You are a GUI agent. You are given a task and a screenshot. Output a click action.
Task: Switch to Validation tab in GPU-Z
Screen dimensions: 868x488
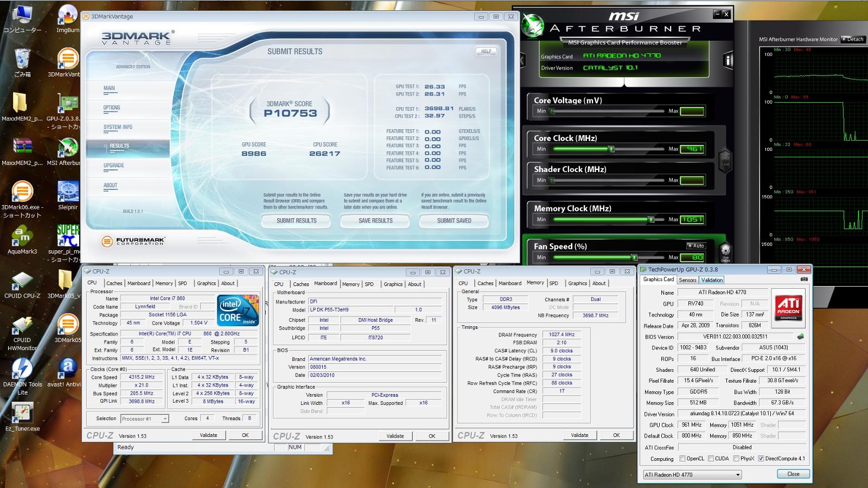click(x=711, y=280)
